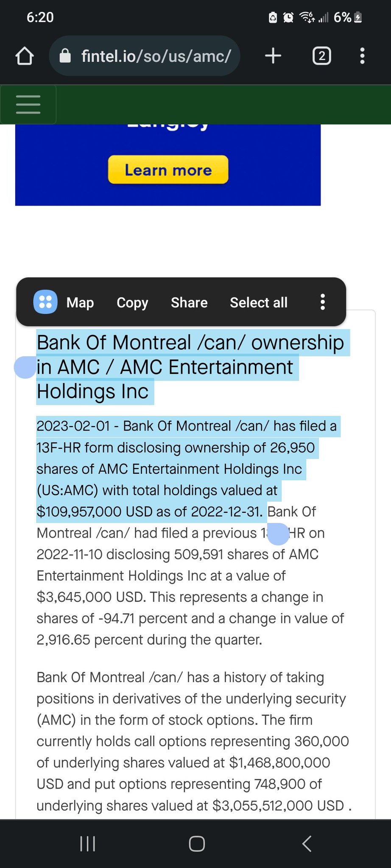Open the fintel hamburger navigation menu
The height and width of the screenshot is (868, 391).
pos(28,104)
